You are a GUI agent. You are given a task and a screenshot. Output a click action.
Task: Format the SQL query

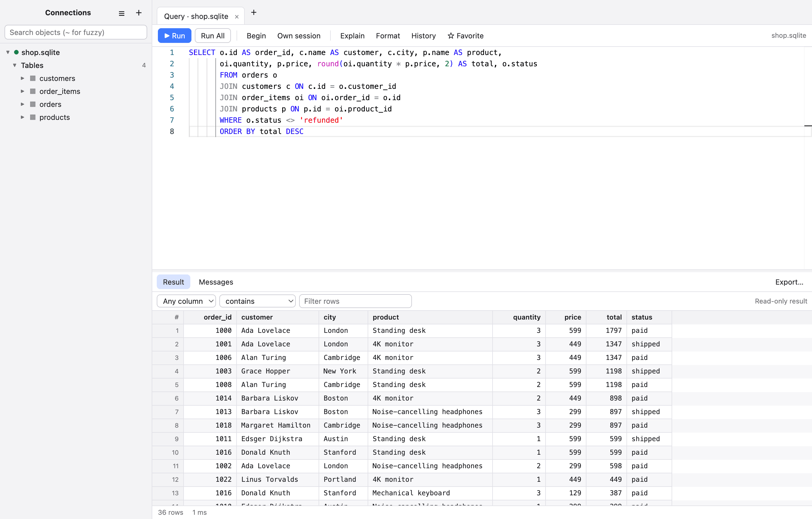click(x=388, y=36)
